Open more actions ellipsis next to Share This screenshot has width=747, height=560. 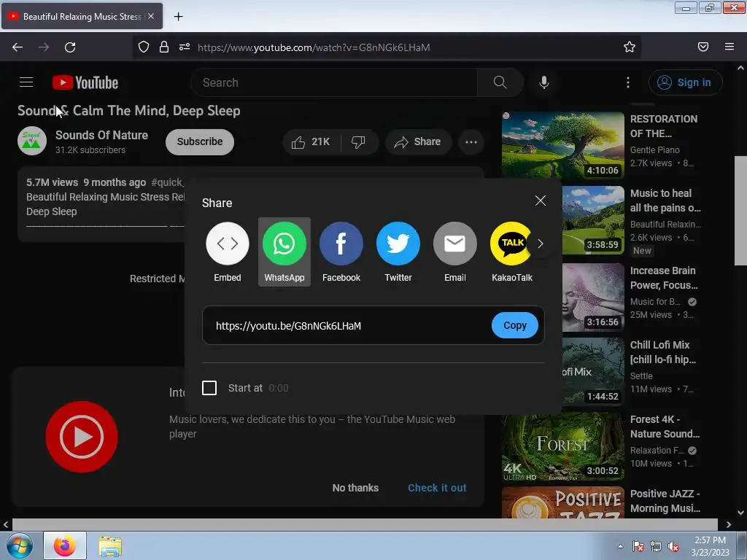point(471,142)
